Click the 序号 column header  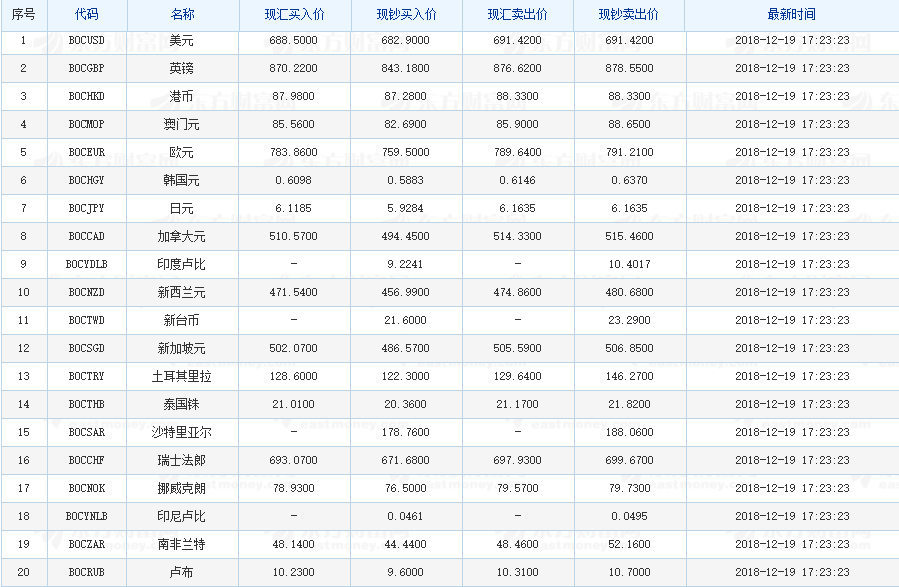click(x=24, y=14)
